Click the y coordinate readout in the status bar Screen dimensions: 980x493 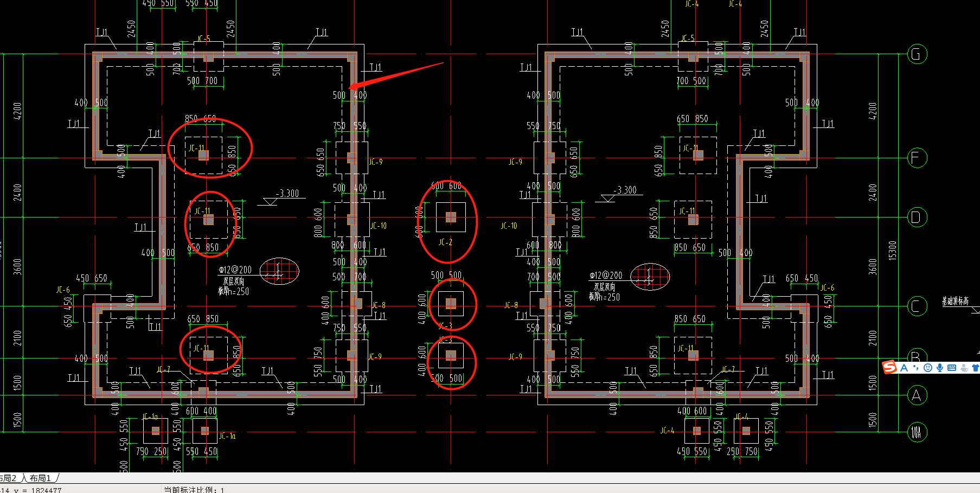37,490
